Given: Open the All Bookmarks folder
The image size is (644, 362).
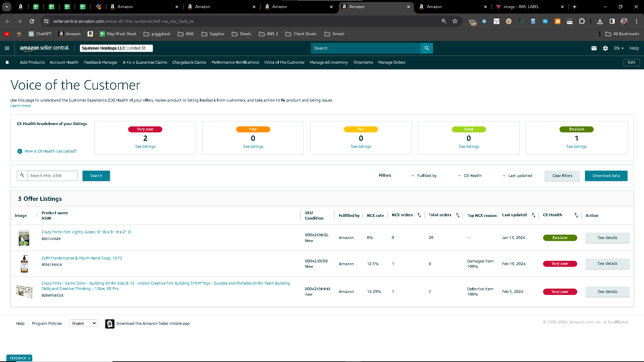Looking at the screenshot, I should [x=622, y=34].
